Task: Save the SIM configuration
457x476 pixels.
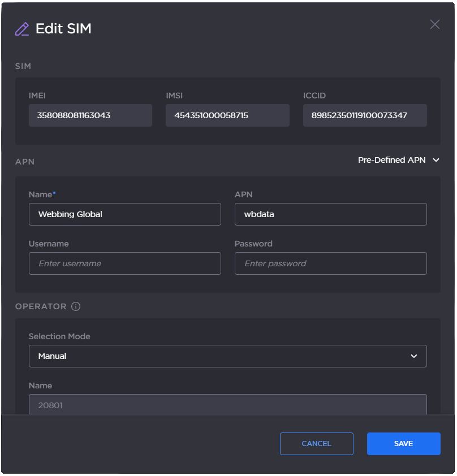Action: [x=403, y=444]
